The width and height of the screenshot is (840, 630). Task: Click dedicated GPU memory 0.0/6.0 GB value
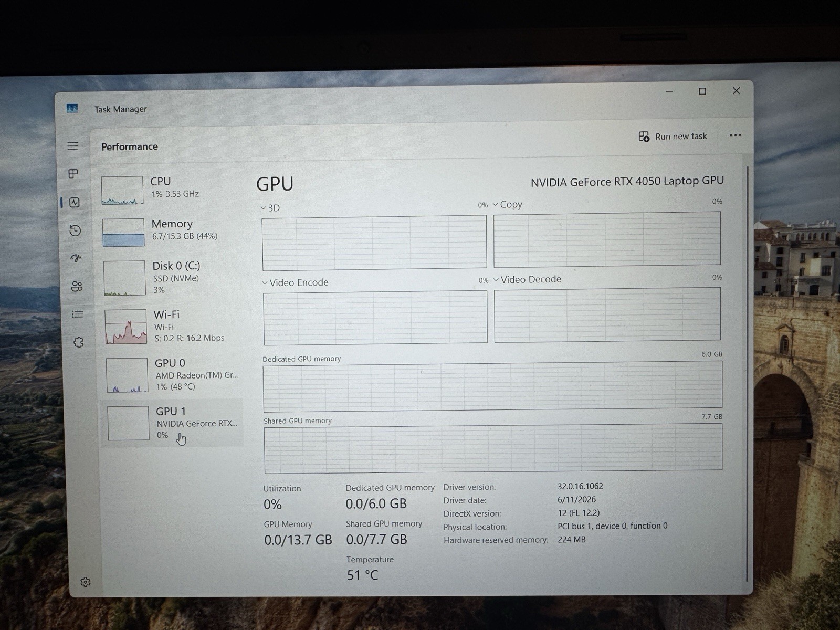(x=376, y=504)
